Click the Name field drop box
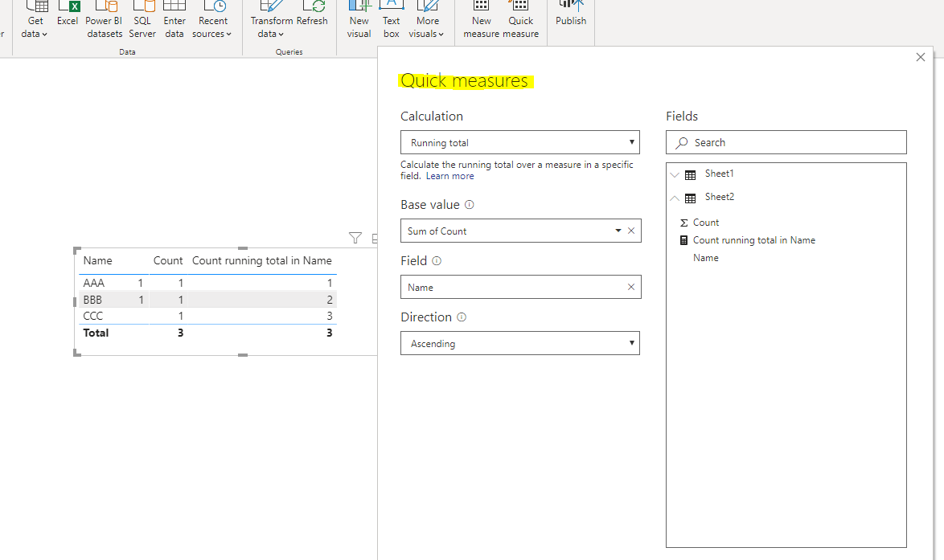 521,288
